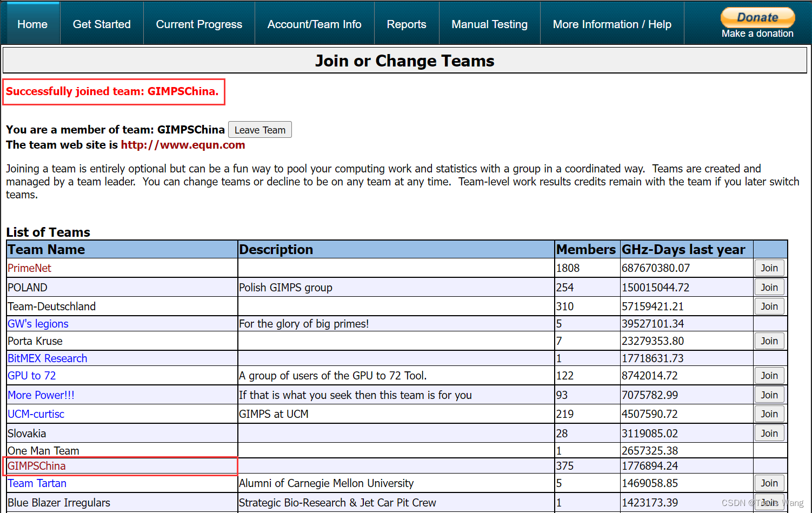Viewport: 812px width, 513px height.
Task: Open the Current Progress menu
Action: coord(199,24)
